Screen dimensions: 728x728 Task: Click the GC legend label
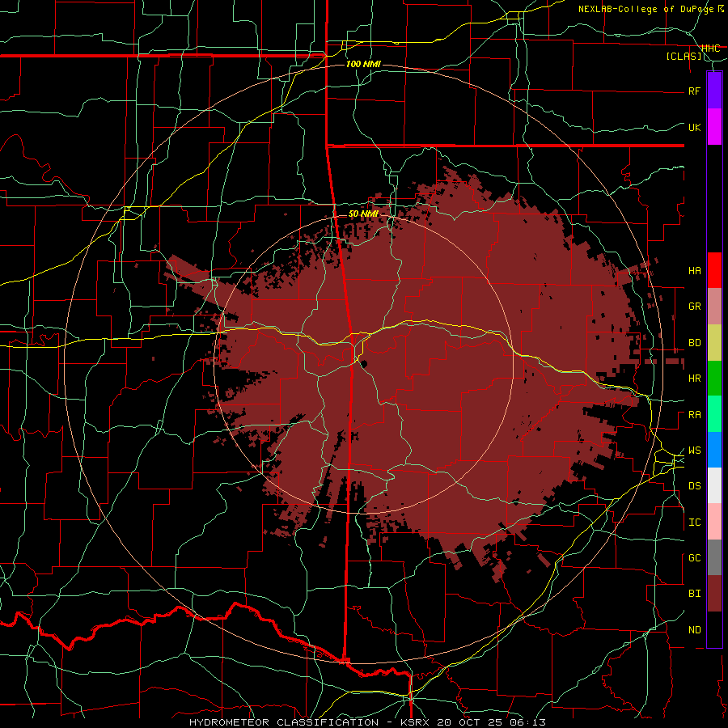pos(694,558)
